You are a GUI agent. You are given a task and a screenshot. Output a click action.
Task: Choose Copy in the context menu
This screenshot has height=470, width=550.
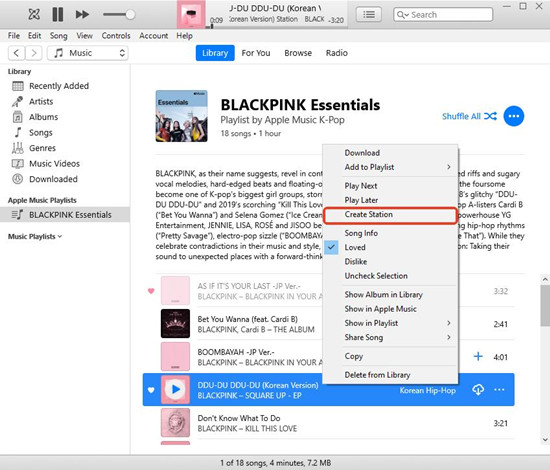tap(390, 356)
